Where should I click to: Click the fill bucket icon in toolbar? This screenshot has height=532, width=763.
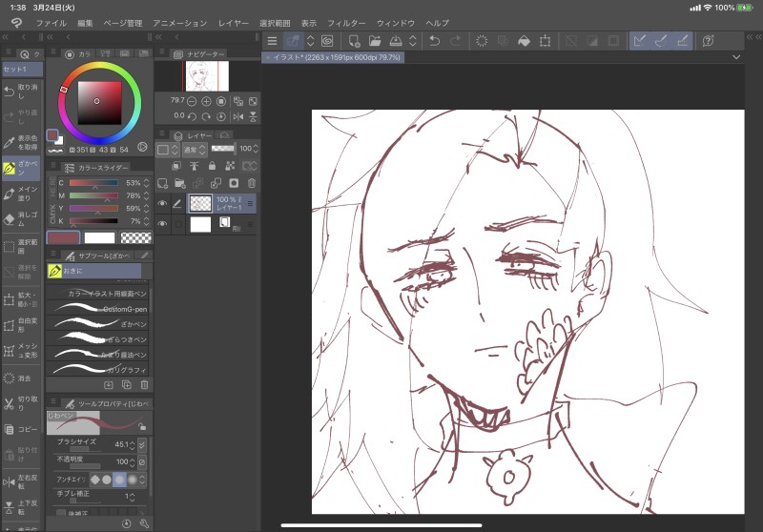[x=524, y=41]
